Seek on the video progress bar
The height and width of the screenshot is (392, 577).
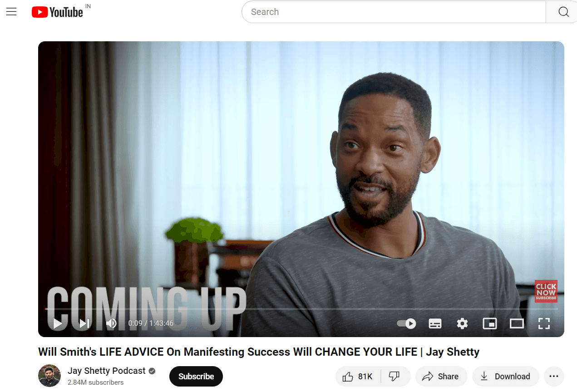click(x=301, y=309)
